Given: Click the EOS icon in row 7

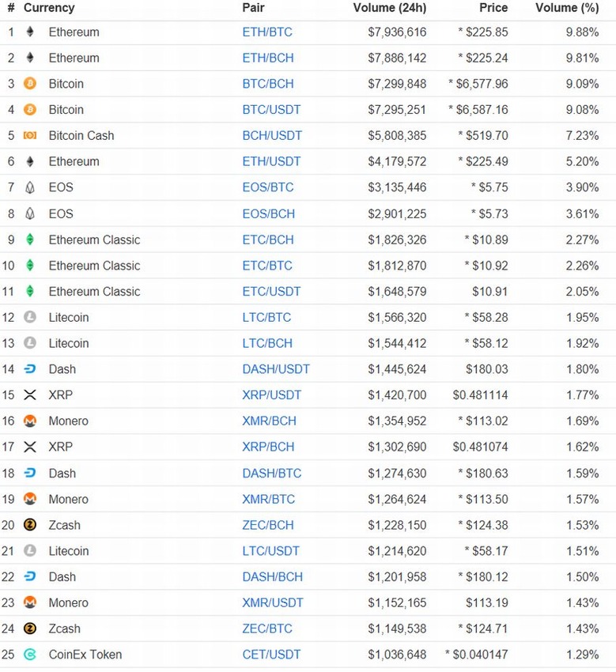Looking at the screenshot, I should click(30, 188).
